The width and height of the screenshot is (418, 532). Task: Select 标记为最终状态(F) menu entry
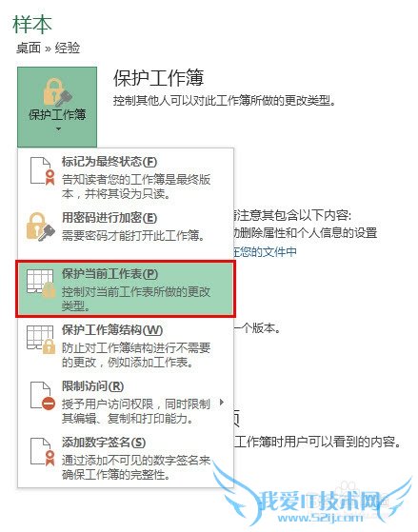coord(126,177)
